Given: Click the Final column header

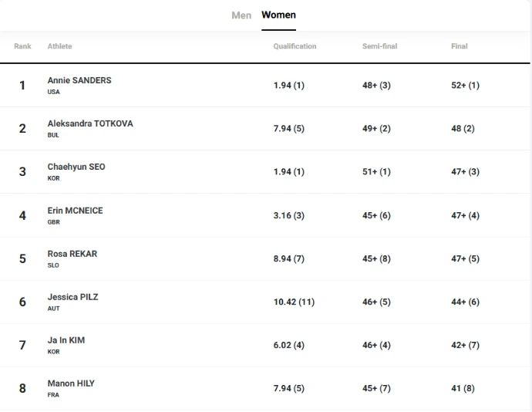Looking at the screenshot, I should tap(460, 46).
